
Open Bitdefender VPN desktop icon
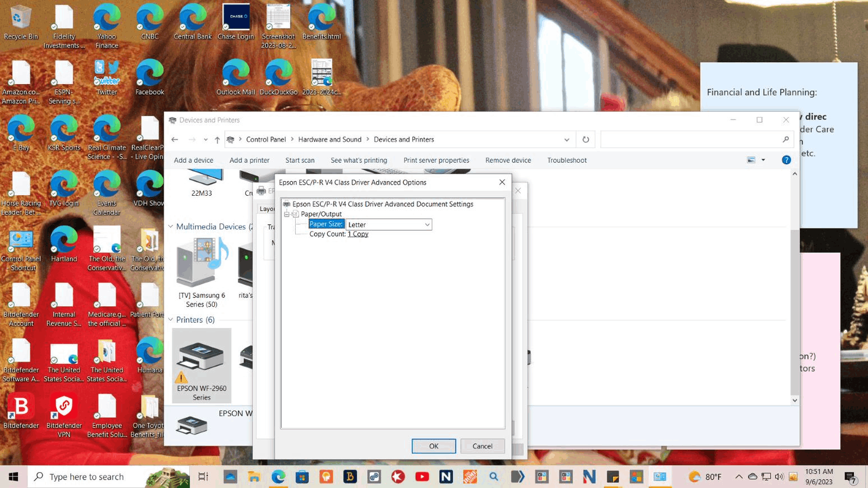click(64, 415)
